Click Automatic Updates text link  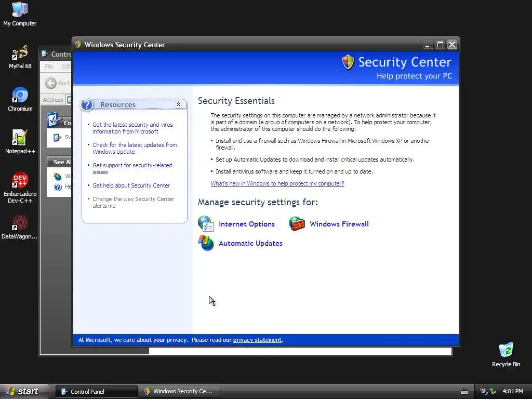click(x=250, y=243)
